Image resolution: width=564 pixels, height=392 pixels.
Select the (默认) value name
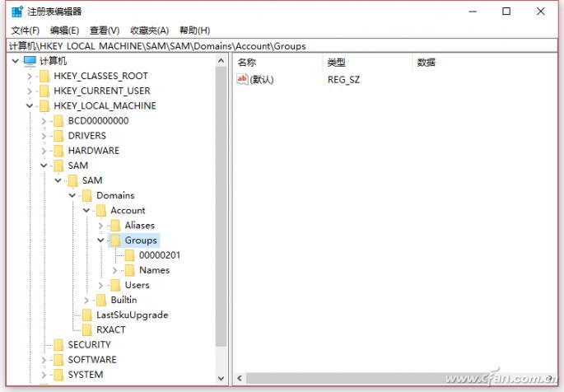coord(262,80)
